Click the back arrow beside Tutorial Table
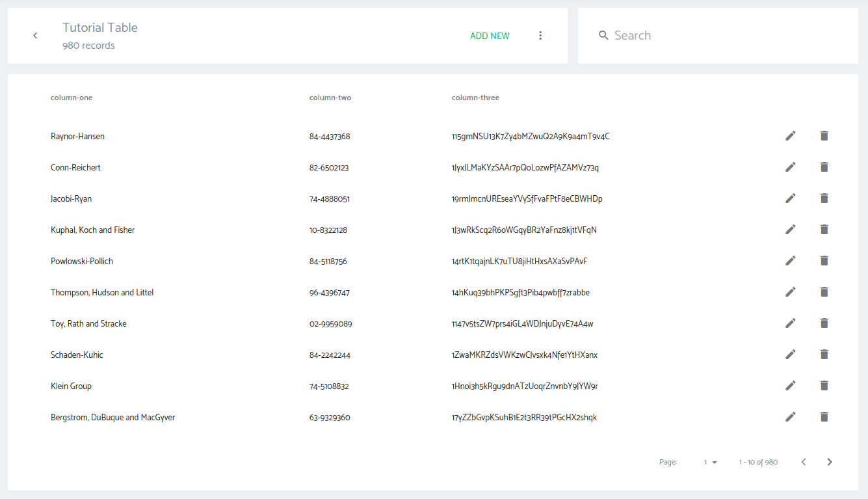The width and height of the screenshot is (868, 499). pos(35,36)
